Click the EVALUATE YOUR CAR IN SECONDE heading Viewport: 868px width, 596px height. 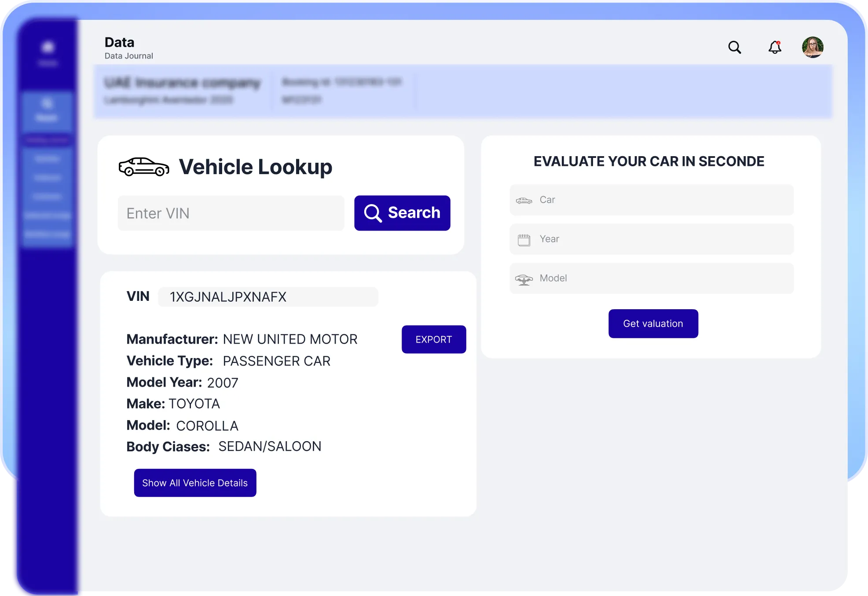pyautogui.click(x=649, y=161)
